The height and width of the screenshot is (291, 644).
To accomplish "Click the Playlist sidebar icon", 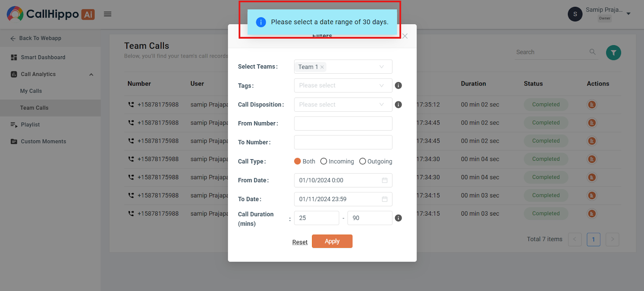I will tap(14, 125).
